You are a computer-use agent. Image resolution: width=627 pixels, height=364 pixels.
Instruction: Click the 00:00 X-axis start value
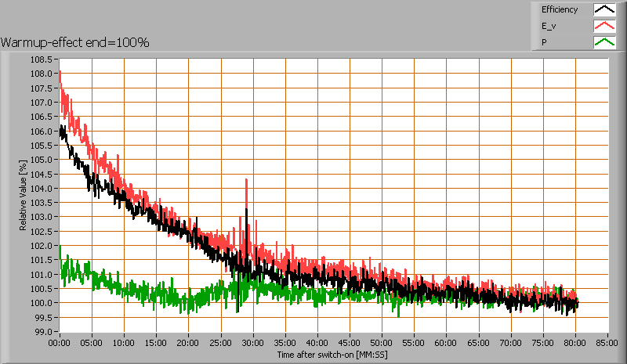click(60, 342)
